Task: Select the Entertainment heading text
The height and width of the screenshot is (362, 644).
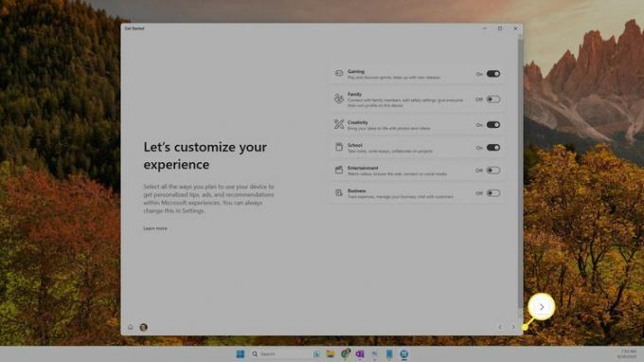Action: [363, 168]
